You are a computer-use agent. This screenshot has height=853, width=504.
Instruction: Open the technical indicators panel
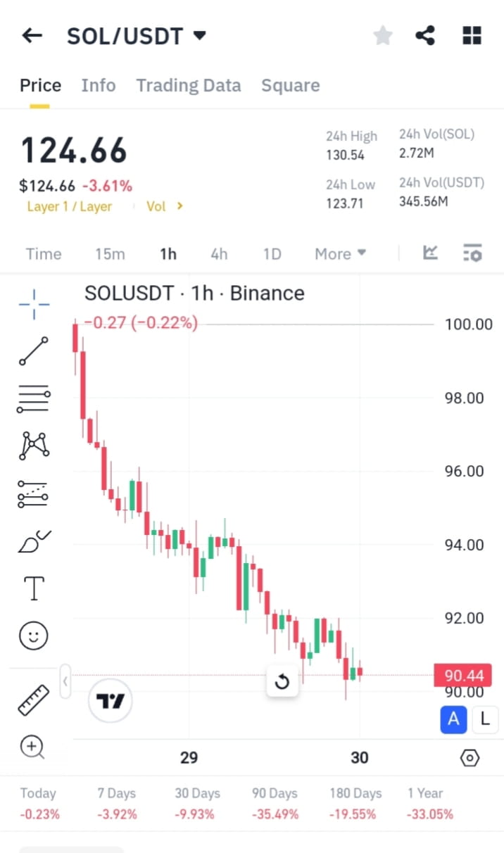(472, 253)
